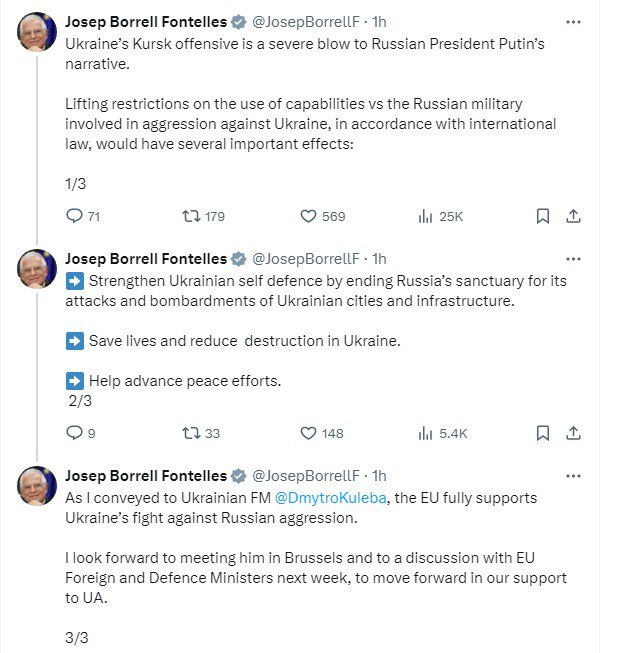Viewport: 620px width, 653px height.
Task: View analytics of the 25K views tweet
Action: [424, 216]
